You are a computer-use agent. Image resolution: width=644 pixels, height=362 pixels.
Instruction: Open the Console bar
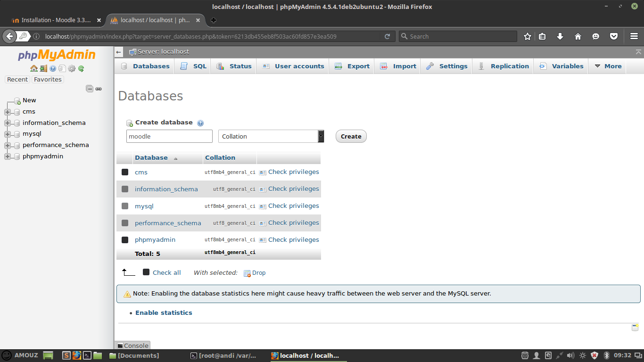click(132, 346)
